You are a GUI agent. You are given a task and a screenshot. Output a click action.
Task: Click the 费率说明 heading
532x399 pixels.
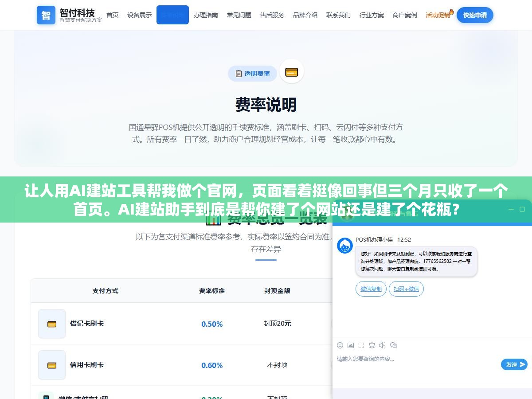(x=266, y=105)
